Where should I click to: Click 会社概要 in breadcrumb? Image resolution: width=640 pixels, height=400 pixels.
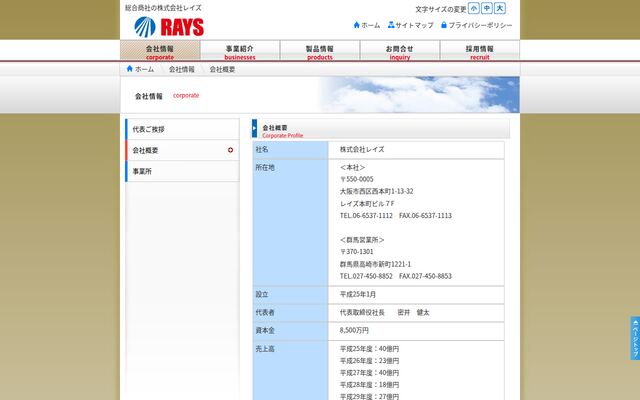[x=222, y=69]
